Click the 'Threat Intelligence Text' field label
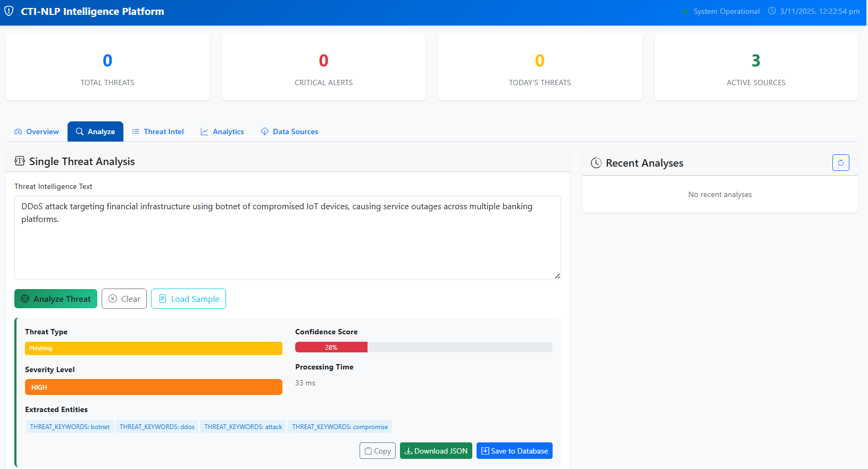The image size is (868, 469). [x=53, y=186]
